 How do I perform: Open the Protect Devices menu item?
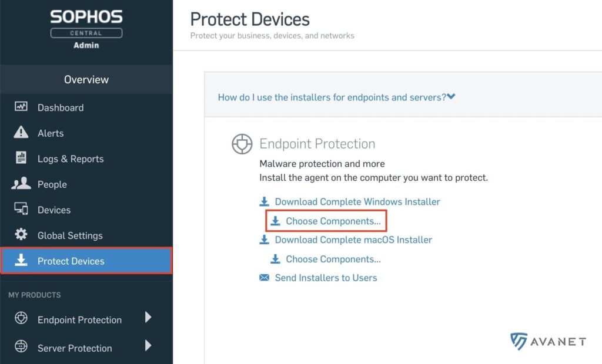point(86,261)
